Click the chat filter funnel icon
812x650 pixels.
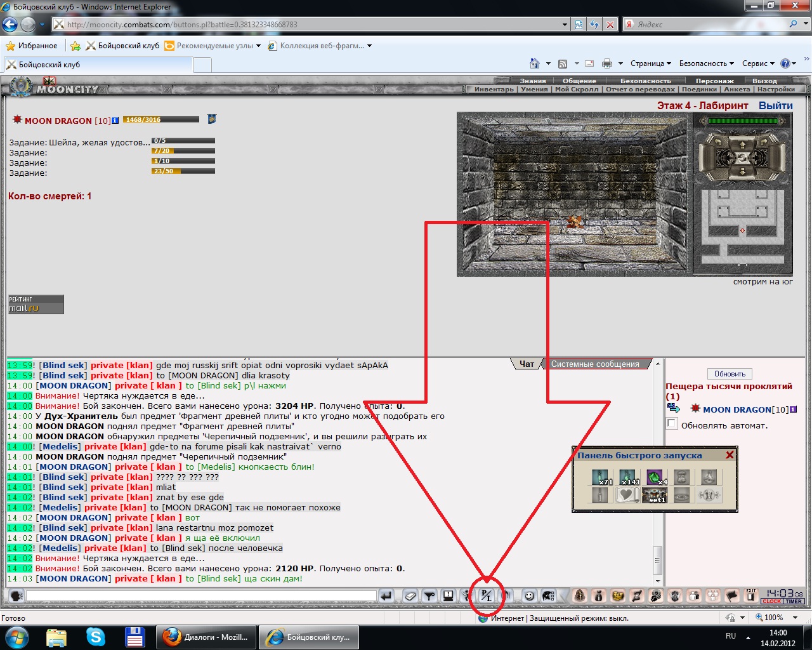[x=429, y=595]
